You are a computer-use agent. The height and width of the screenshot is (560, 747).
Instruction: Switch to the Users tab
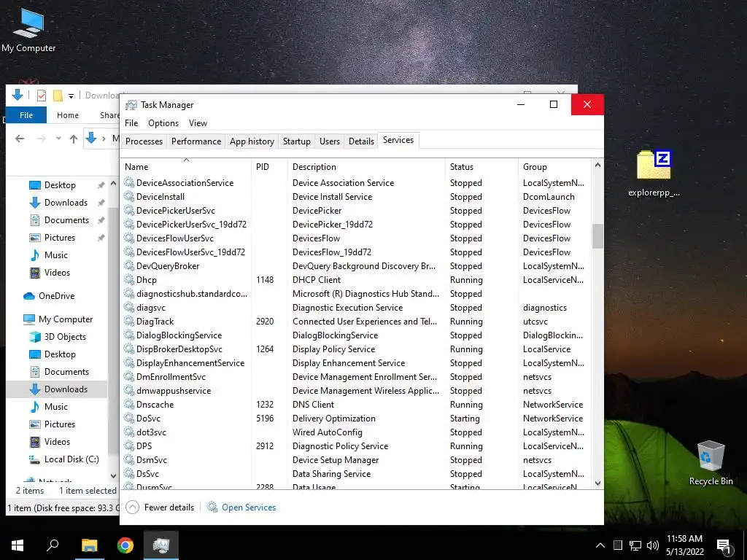point(330,141)
